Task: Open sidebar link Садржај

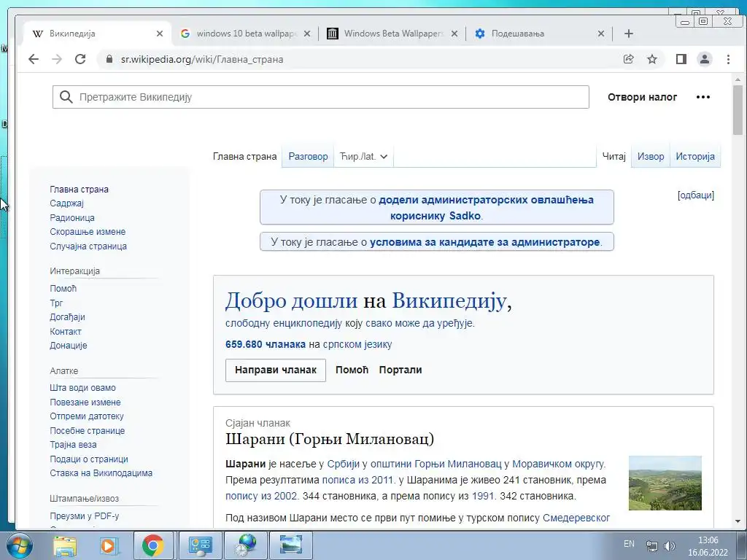Action: (66, 203)
